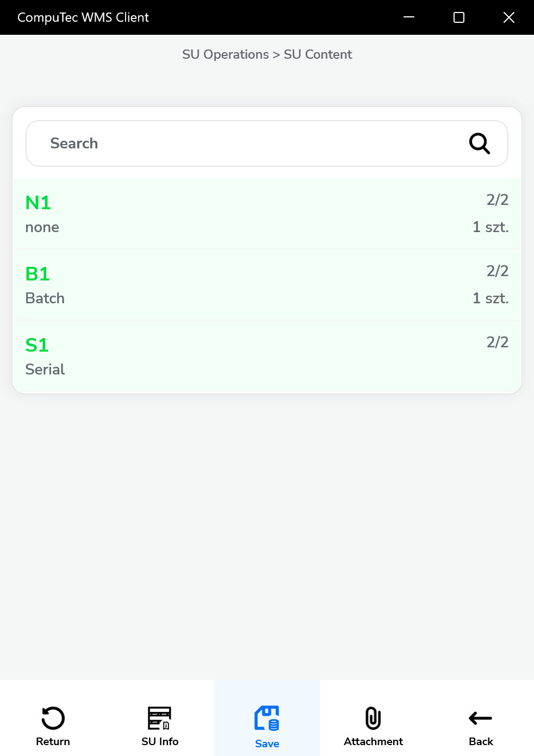Click the SU Info label text

click(160, 741)
